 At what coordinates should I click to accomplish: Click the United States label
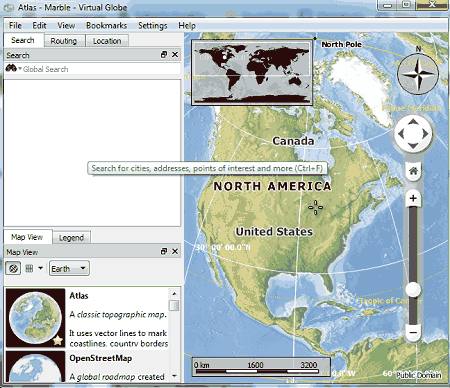click(274, 231)
